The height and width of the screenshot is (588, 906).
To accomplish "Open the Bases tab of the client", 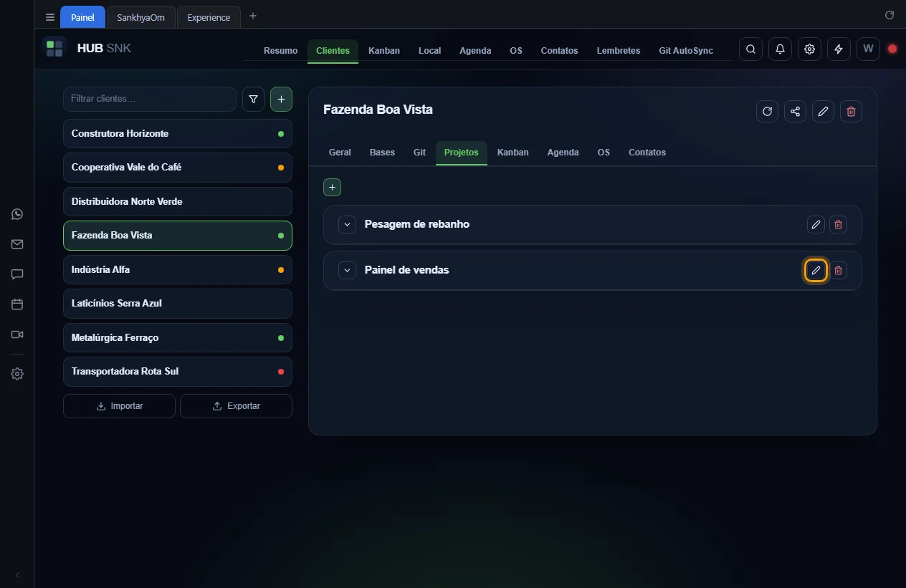I will (x=382, y=153).
